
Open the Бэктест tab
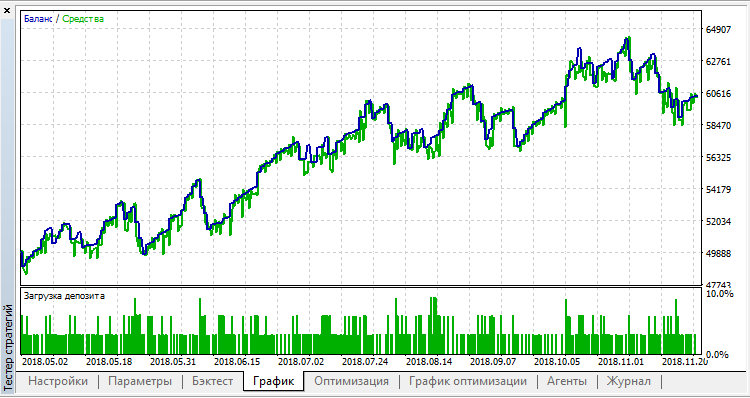213,381
